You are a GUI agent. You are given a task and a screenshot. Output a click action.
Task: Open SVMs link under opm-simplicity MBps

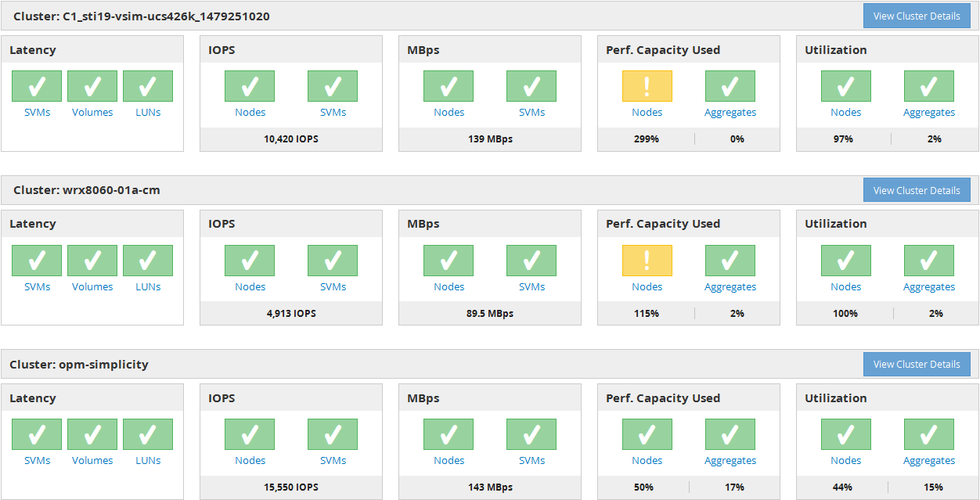[x=531, y=461]
